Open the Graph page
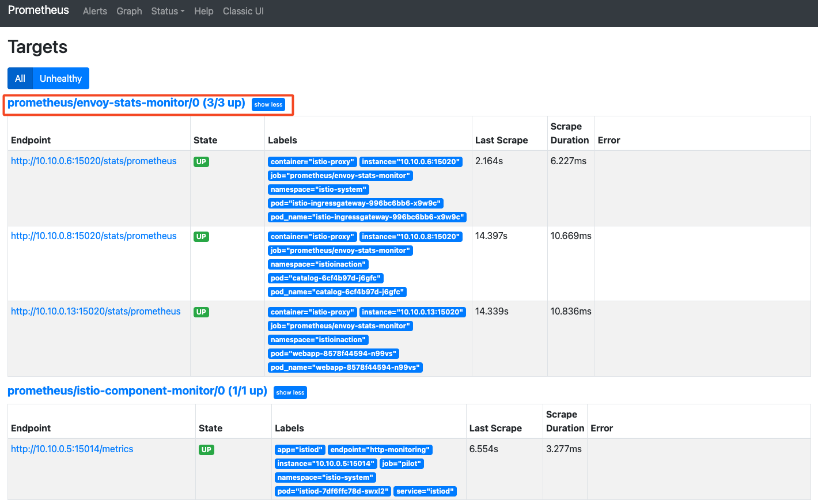This screenshot has width=818, height=504. click(129, 11)
